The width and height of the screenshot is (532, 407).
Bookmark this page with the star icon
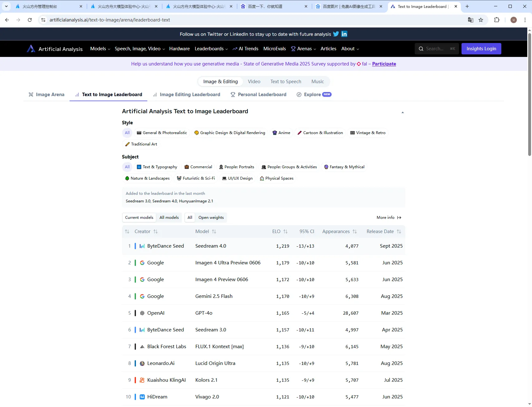click(481, 20)
